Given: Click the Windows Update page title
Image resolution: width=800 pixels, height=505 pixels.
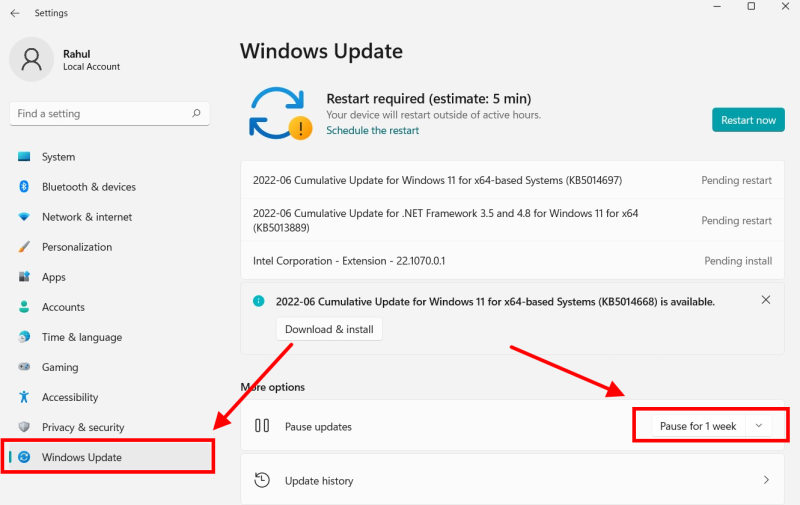Looking at the screenshot, I should coord(321,52).
